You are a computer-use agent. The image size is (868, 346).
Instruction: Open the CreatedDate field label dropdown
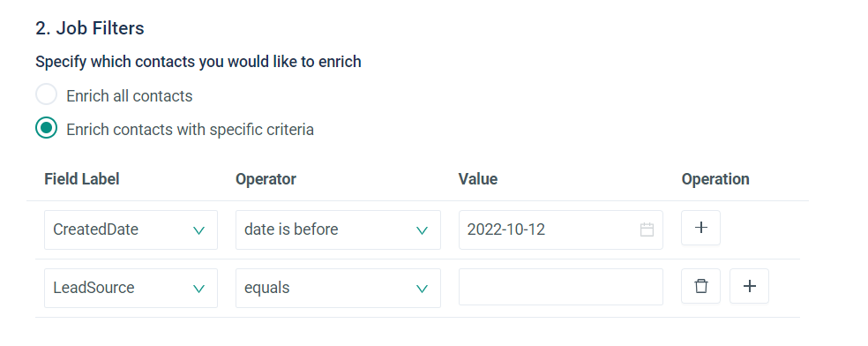point(131,229)
